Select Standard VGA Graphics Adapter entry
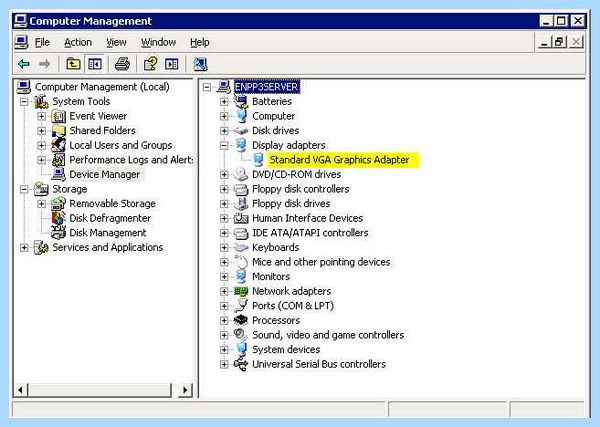This screenshot has height=427, width=600. 339,160
